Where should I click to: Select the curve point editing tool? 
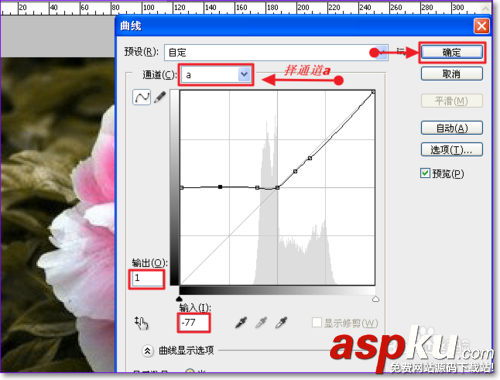[x=142, y=97]
